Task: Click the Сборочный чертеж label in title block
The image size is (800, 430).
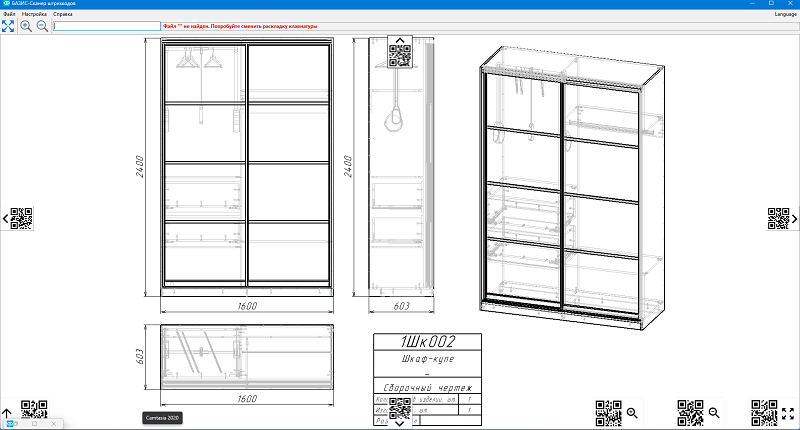Action: coord(428,388)
